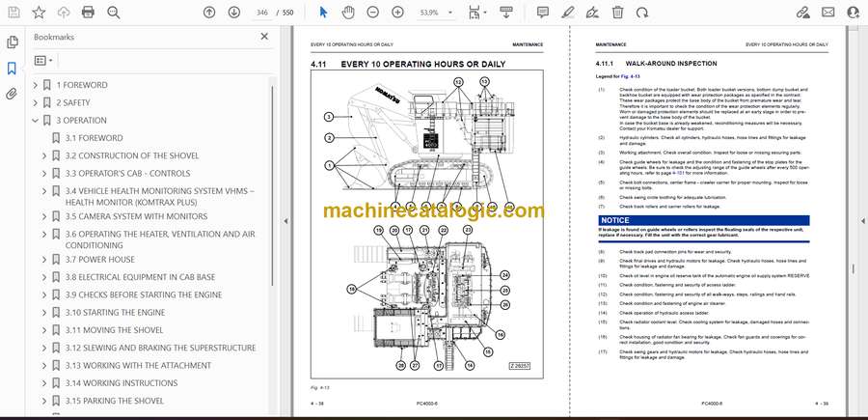868x420 pixels.
Task: Open bookmark 3.11 MOVING THE SHOVEL
Action: point(114,330)
